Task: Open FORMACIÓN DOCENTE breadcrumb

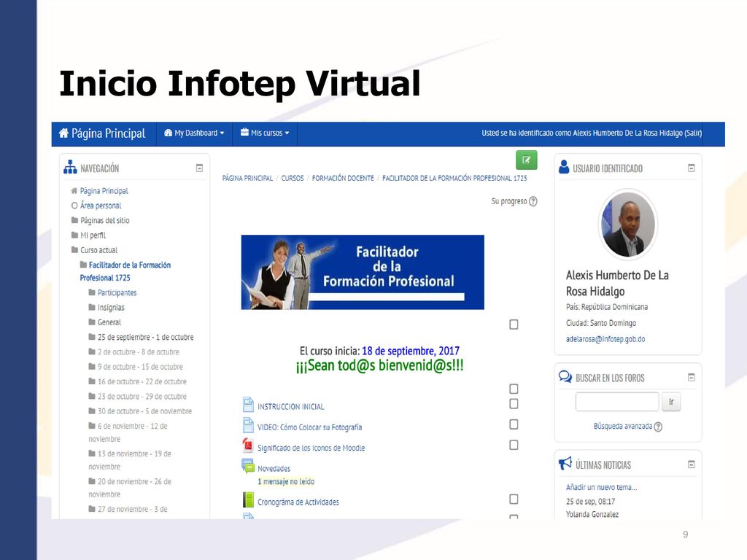Action: (343, 178)
